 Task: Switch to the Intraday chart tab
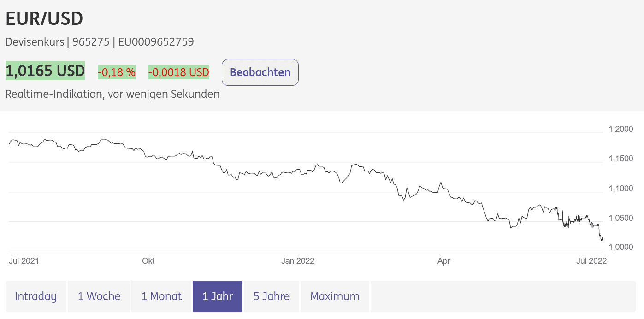(x=36, y=296)
